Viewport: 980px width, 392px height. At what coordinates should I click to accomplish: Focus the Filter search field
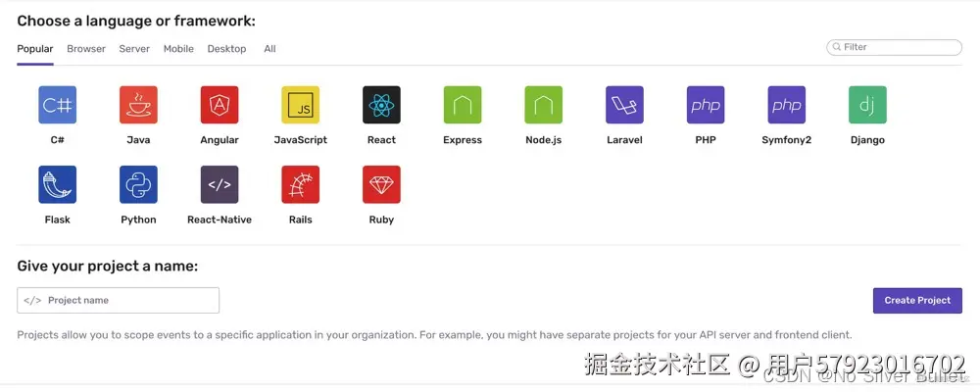895,47
